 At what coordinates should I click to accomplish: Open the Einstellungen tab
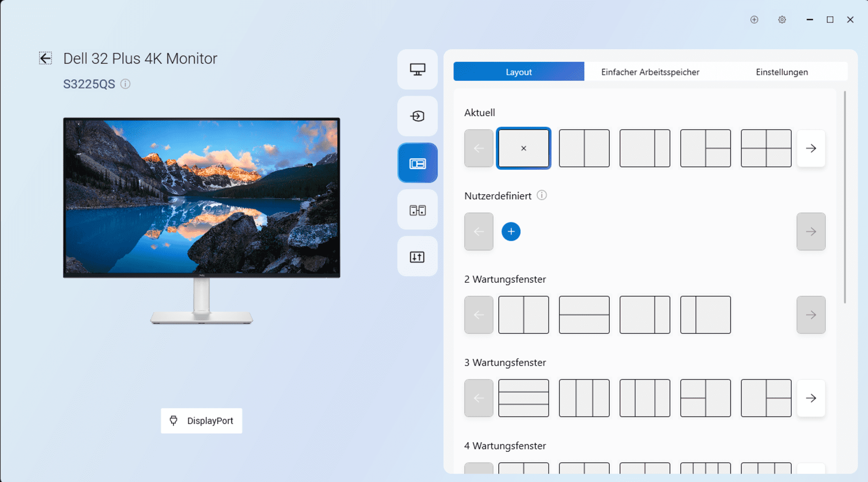(782, 72)
